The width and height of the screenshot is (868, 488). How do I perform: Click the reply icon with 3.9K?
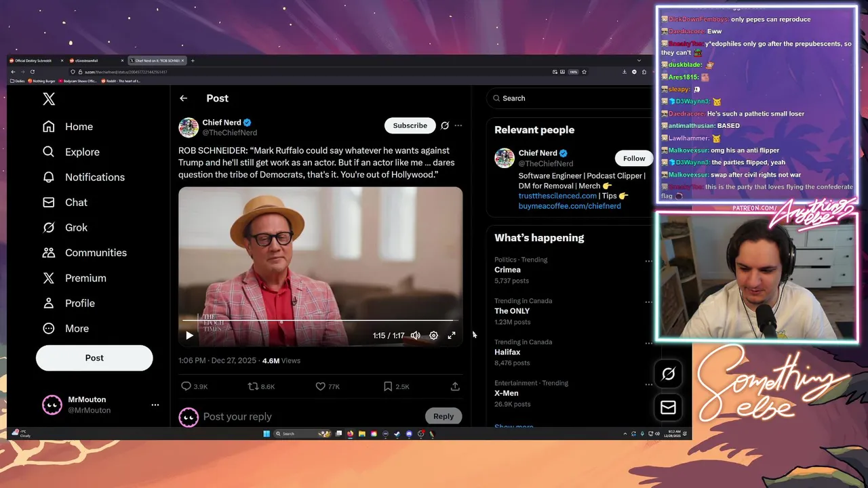(x=186, y=386)
